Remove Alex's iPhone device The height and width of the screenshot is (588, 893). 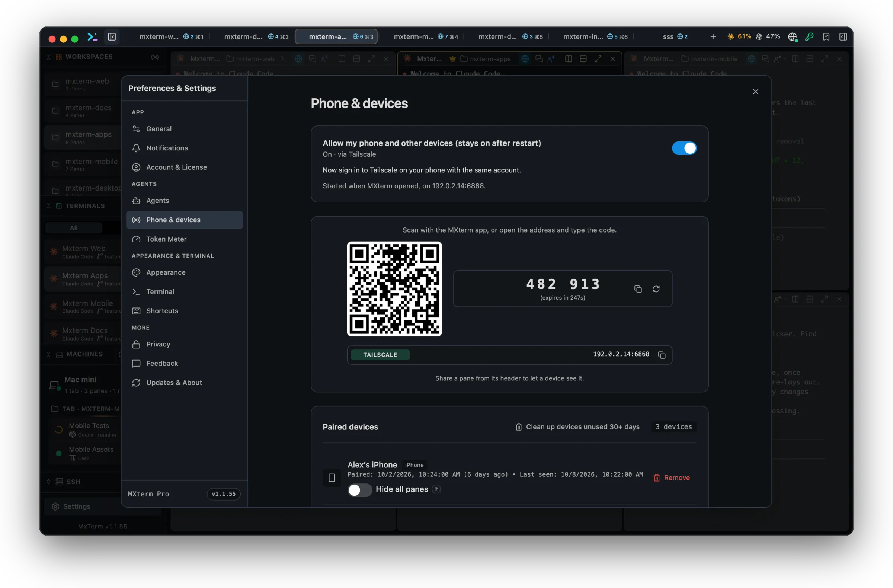672,478
